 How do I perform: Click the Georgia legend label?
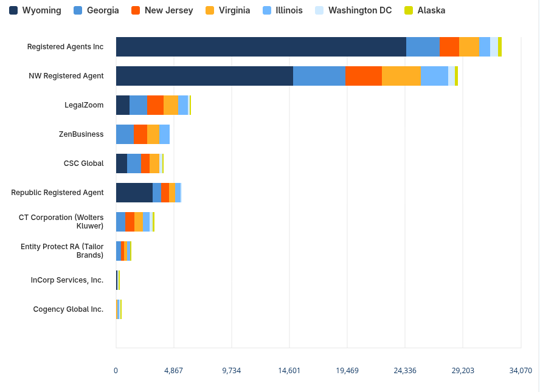point(103,10)
